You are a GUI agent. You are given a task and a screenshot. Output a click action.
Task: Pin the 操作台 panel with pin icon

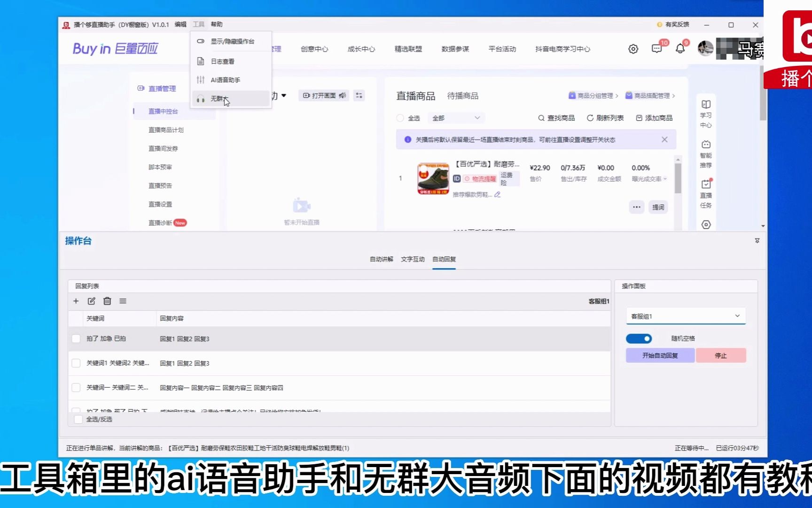[x=757, y=240]
